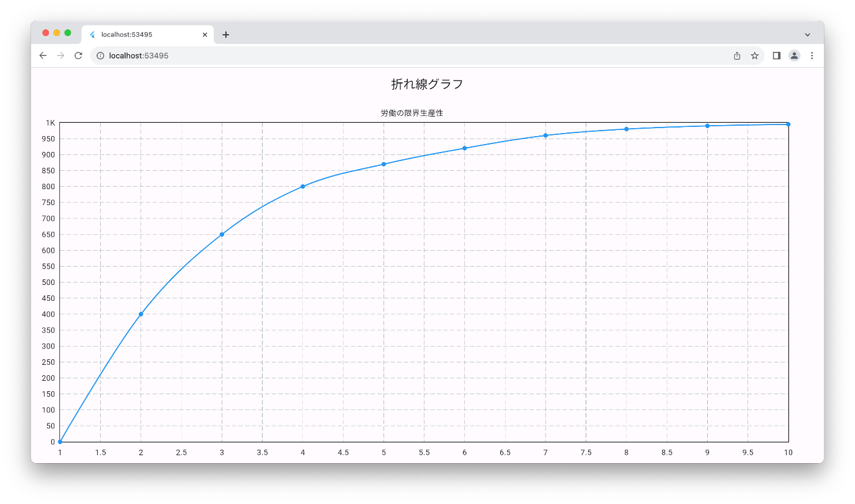
Task: Click the data point at x=6
Action: (465, 148)
